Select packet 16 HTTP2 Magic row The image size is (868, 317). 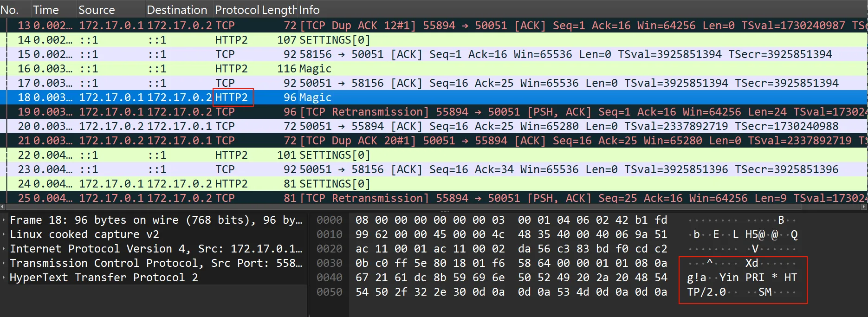click(x=434, y=68)
